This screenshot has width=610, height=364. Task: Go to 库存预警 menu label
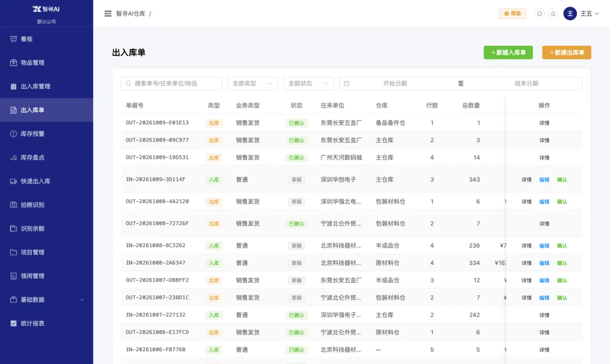click(x=33, y=134)
